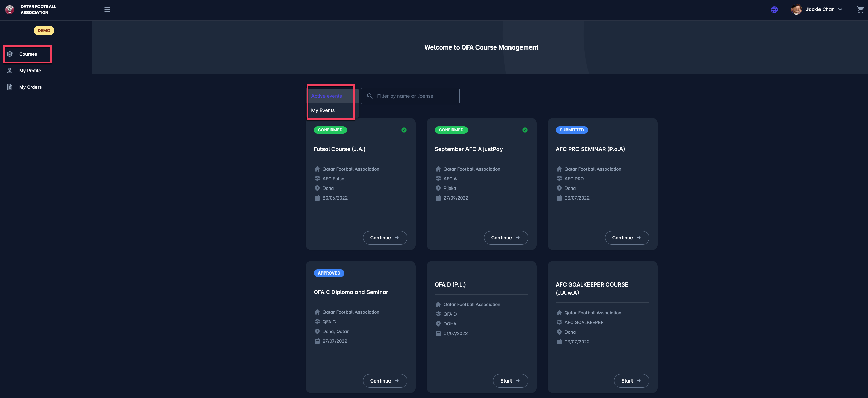Click the hamburger menu icon
Viewport: 868px width, 398px height.
click(107, 10)
